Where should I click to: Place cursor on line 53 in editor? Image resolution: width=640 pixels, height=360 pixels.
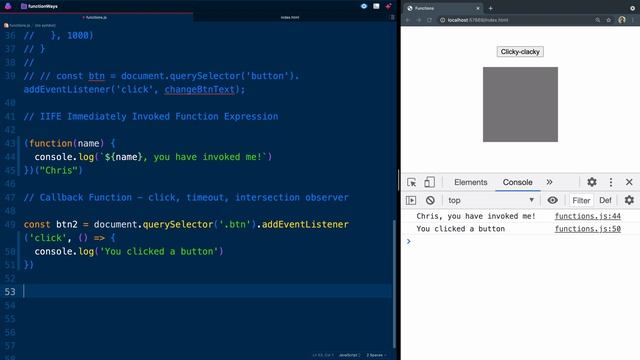208,291
